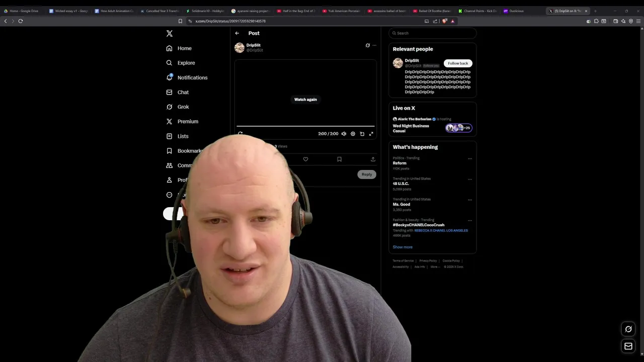
Task: Click the replay icon in video controls
Action: pos(240,134)
